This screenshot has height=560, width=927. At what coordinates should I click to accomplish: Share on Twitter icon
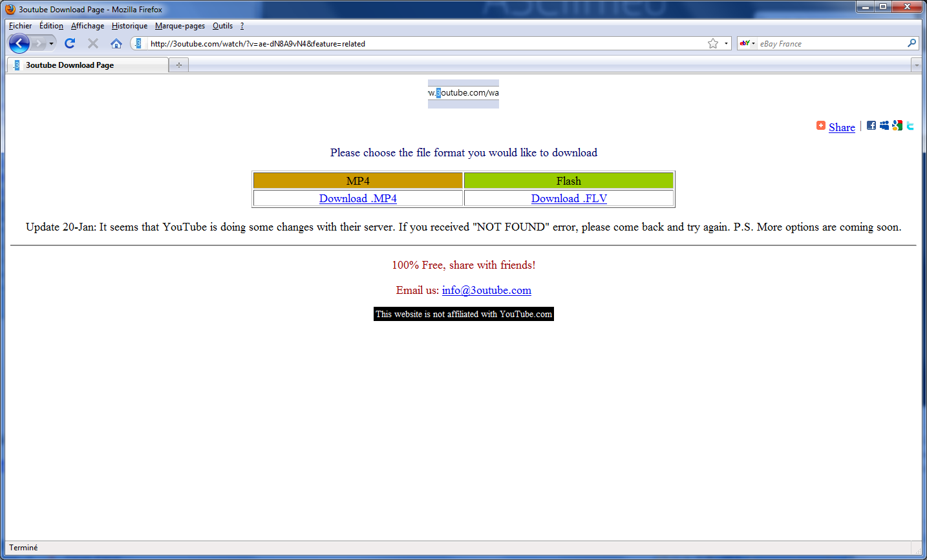[910, 125]
